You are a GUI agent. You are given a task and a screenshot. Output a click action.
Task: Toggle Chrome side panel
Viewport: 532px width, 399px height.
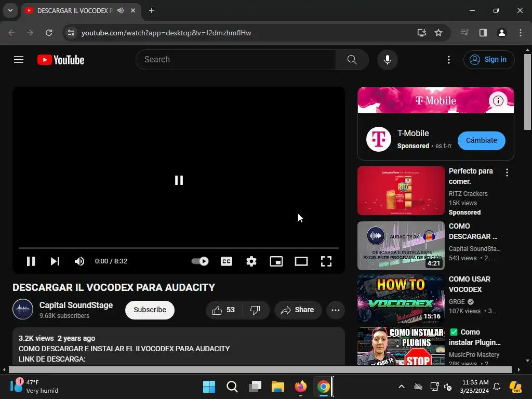483,33
